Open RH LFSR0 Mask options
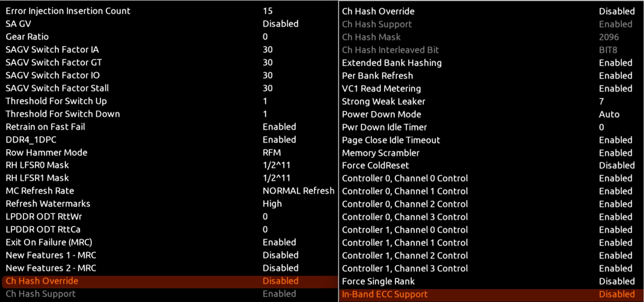The width and height of the screenshot is (644, 302). 276,165
